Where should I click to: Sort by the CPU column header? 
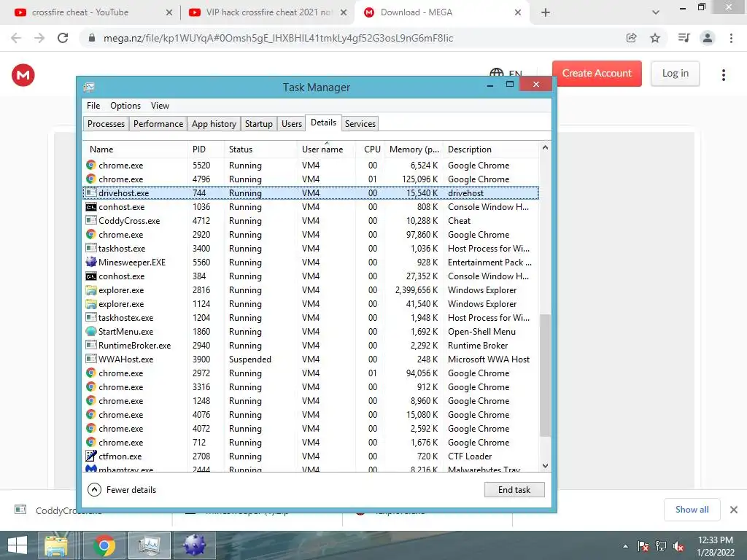click(x=370, y=149)
